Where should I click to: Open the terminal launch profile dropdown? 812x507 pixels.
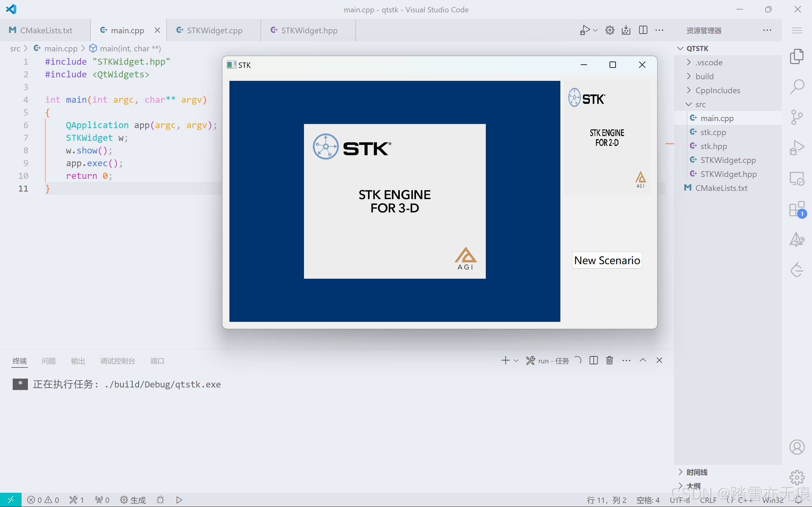pyautogui.click(x=516, y=361)
